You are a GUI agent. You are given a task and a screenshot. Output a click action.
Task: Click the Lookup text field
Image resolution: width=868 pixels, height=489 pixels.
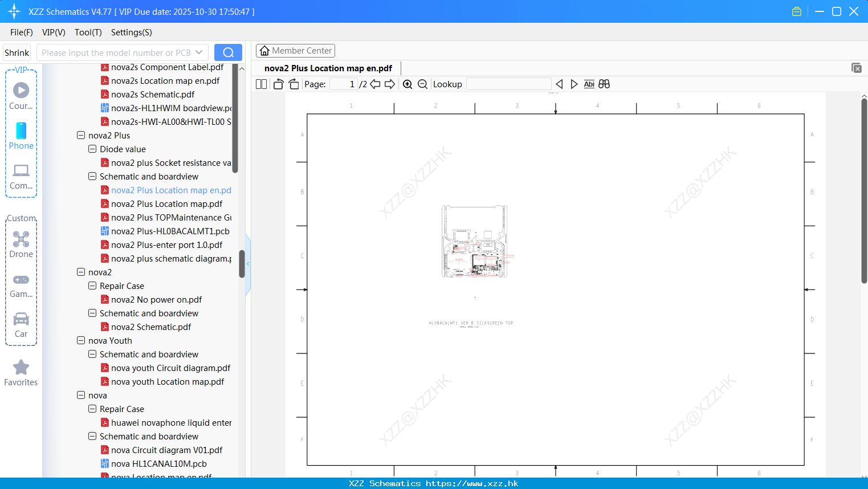(508, 84)
